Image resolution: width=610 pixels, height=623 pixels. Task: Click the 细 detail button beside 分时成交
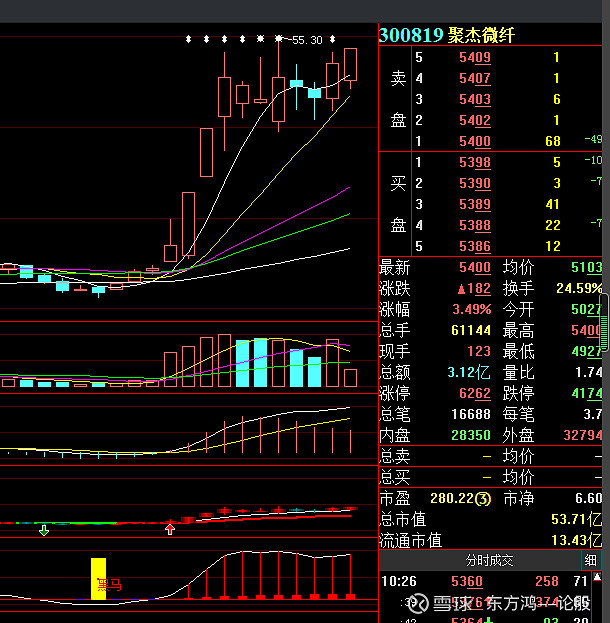591,560
